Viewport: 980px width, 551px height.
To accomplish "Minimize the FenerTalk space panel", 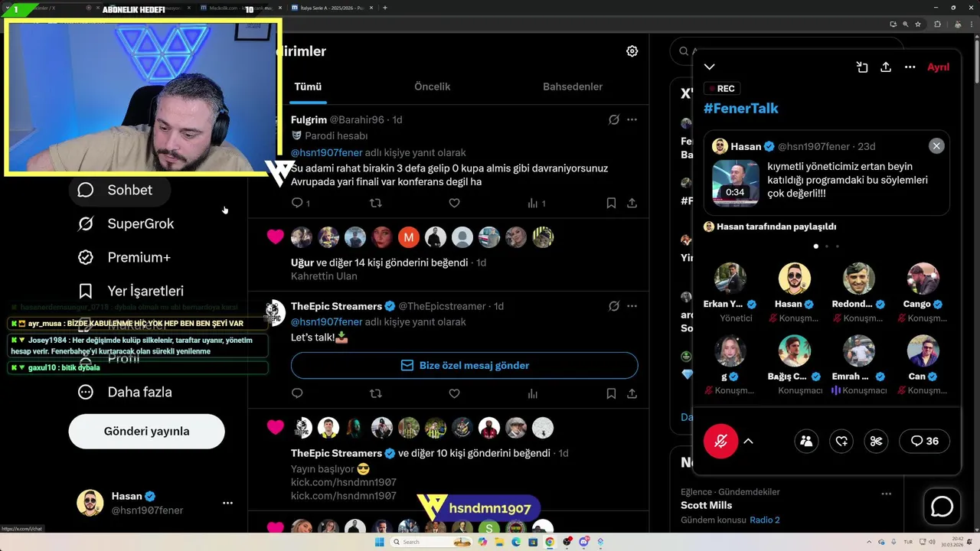I will (710, 67).
